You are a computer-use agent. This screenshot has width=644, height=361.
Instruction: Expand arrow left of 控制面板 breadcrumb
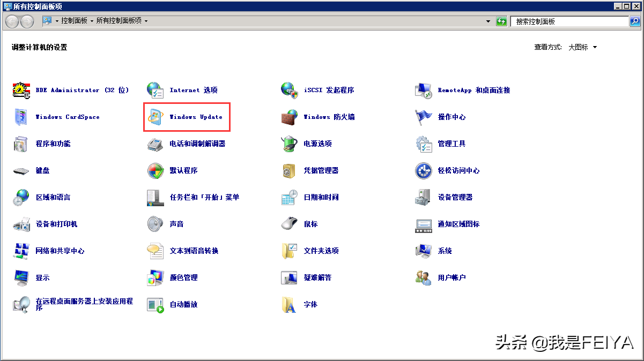(x=57, y=21)
